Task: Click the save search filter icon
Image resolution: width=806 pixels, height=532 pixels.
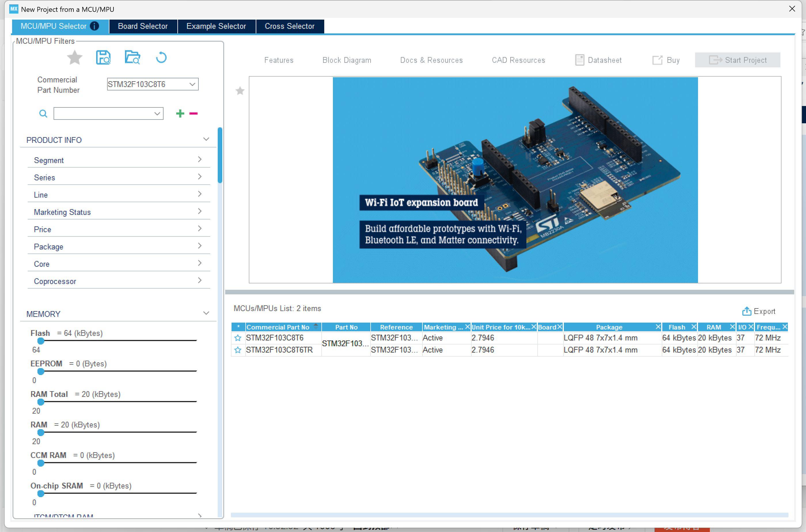Action: click(x=103, y=58)
